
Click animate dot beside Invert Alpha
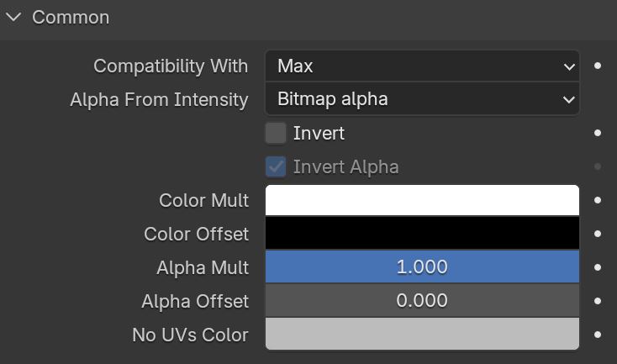(598, 166)
